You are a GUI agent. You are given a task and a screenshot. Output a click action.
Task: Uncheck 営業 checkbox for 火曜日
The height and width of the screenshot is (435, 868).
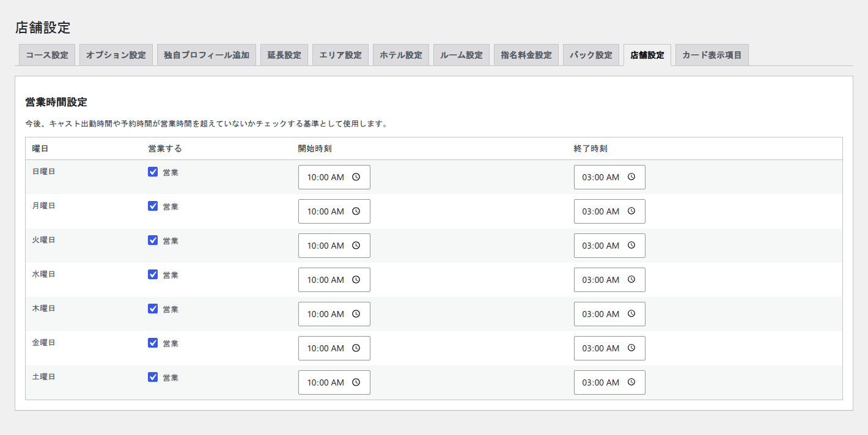[153, 240]
